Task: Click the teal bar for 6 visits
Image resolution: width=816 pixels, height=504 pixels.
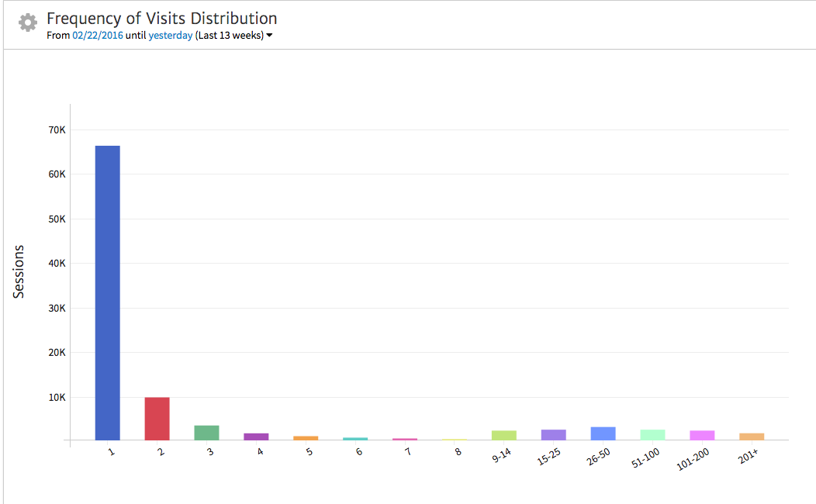Action: click(x=355, y=439)
